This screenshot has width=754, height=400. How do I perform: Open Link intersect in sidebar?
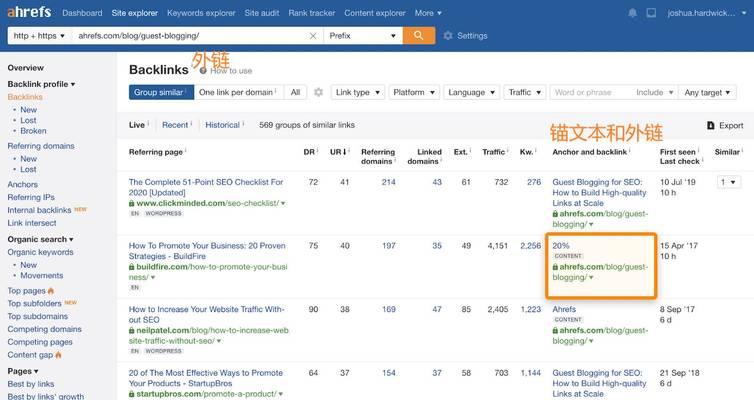[32, 223]
